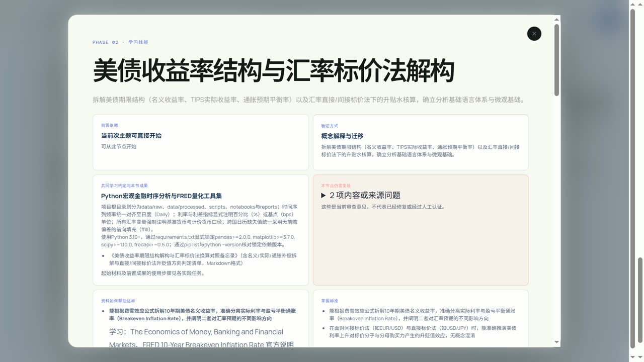The image size is (644, 362).
Task: Click the 起始材料及前置成果 sentence
Action: (x=153, y=273)
